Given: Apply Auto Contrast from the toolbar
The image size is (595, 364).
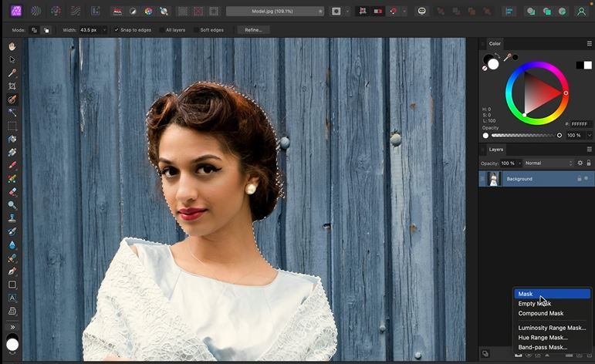Looking at the screenshot, I should pos(133,12).
